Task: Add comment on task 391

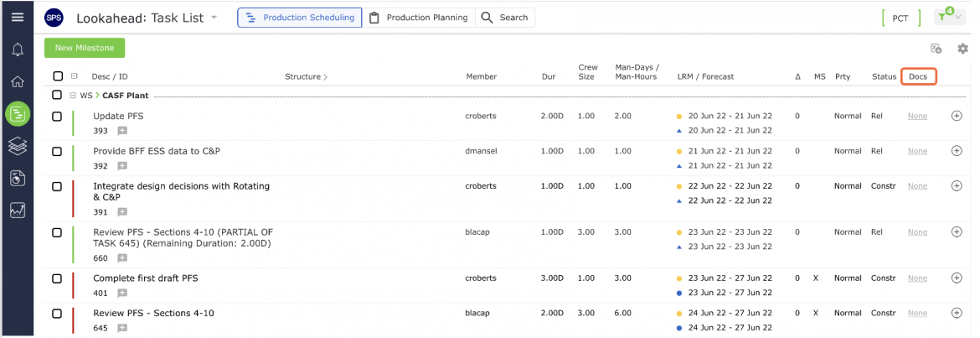Action: (x=122, y=212)
